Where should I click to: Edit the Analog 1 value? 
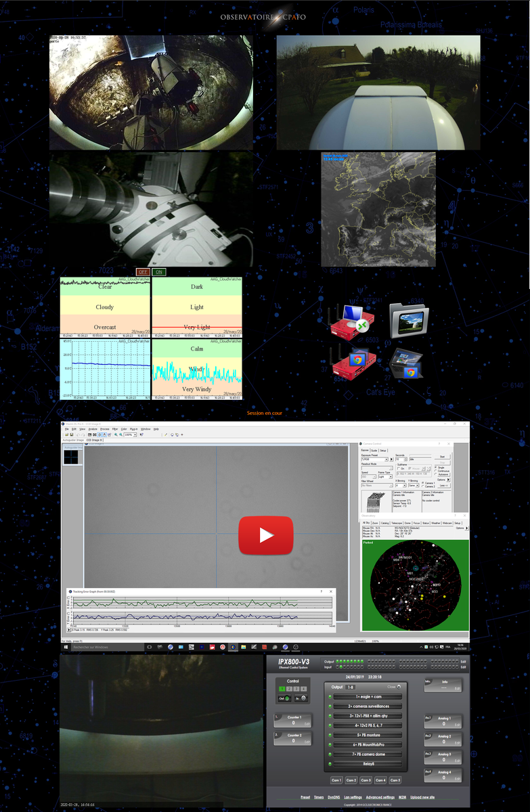(458, 725)
